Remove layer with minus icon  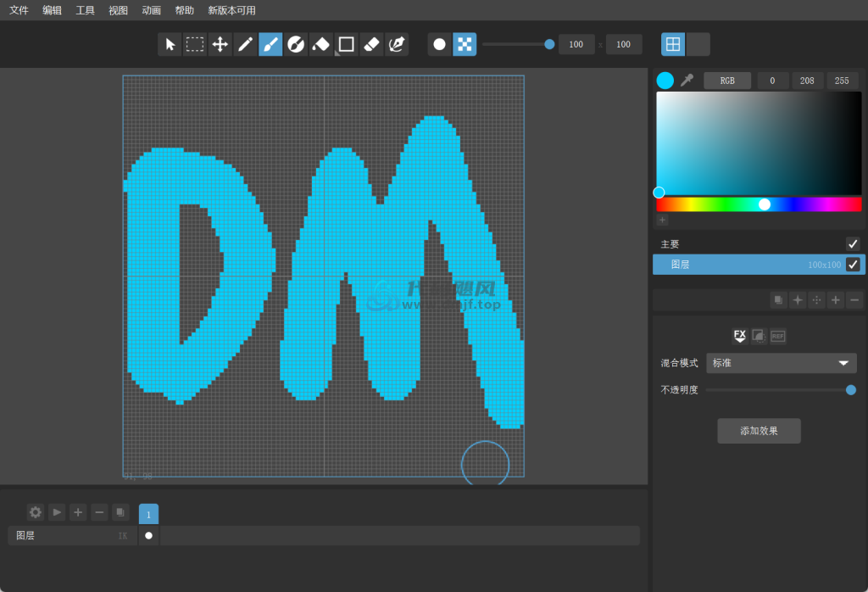pos(854,300)
